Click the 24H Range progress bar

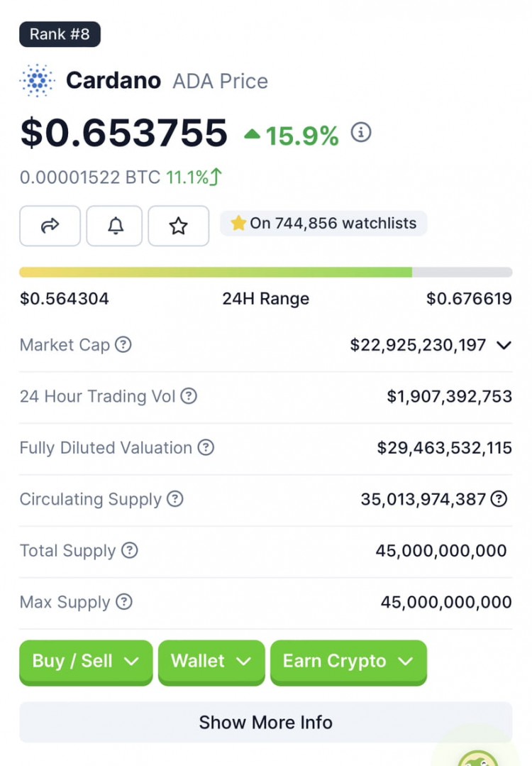point(265,273)
